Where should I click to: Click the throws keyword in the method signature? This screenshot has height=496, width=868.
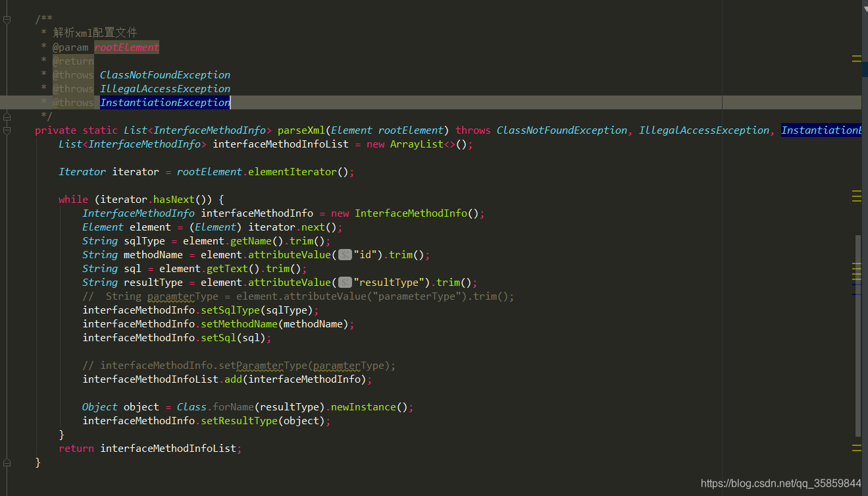tap(473, 130)
